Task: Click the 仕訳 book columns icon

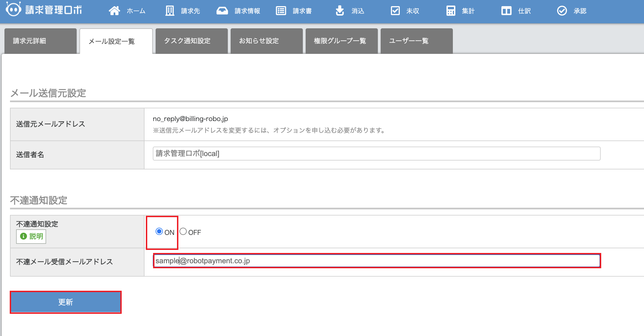Action: click(506, 11)
